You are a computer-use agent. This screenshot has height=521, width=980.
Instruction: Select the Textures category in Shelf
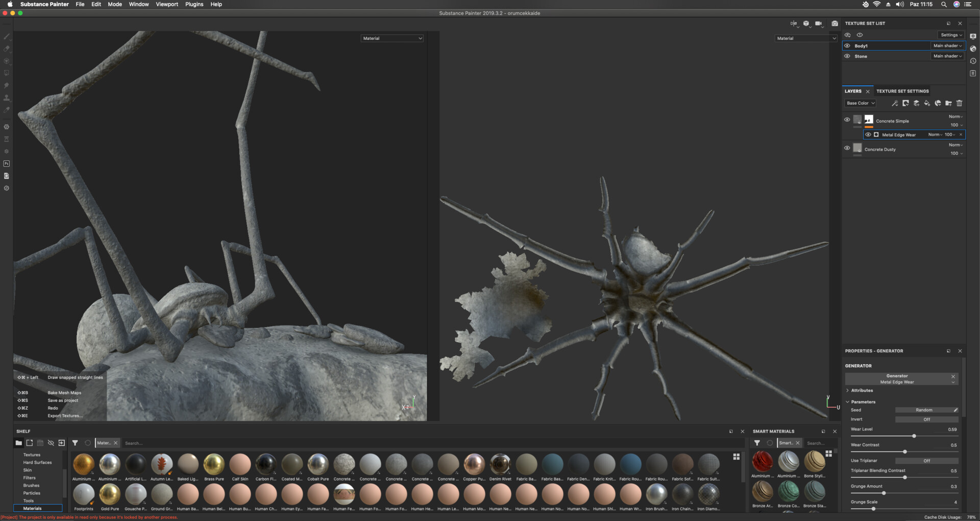(32, 455)
